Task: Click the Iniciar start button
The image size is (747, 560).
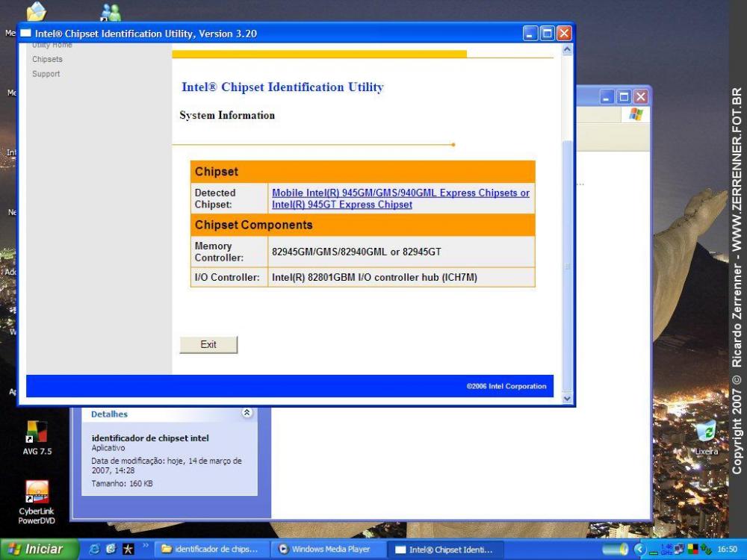Action: [36, 550]
